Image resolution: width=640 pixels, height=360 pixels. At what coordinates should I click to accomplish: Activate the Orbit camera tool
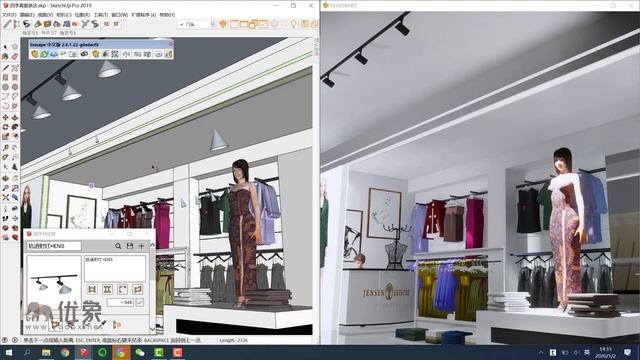5,178
